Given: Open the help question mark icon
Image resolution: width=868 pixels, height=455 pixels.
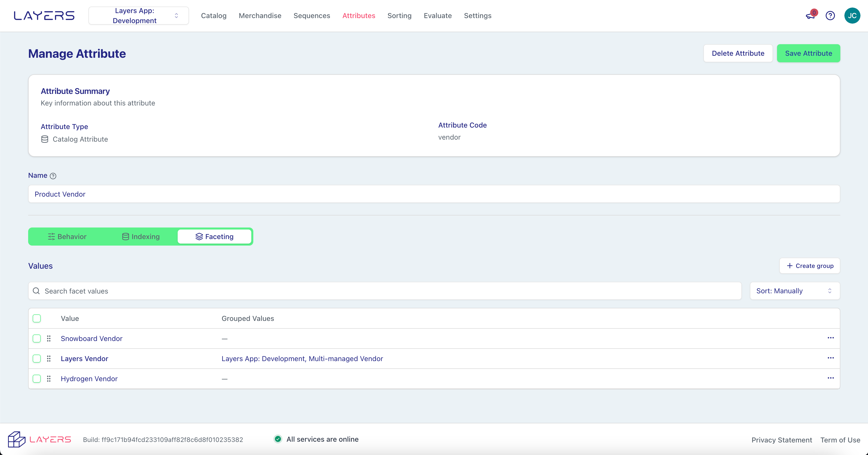Looking at the screenshot, I should tap(830, 16).
